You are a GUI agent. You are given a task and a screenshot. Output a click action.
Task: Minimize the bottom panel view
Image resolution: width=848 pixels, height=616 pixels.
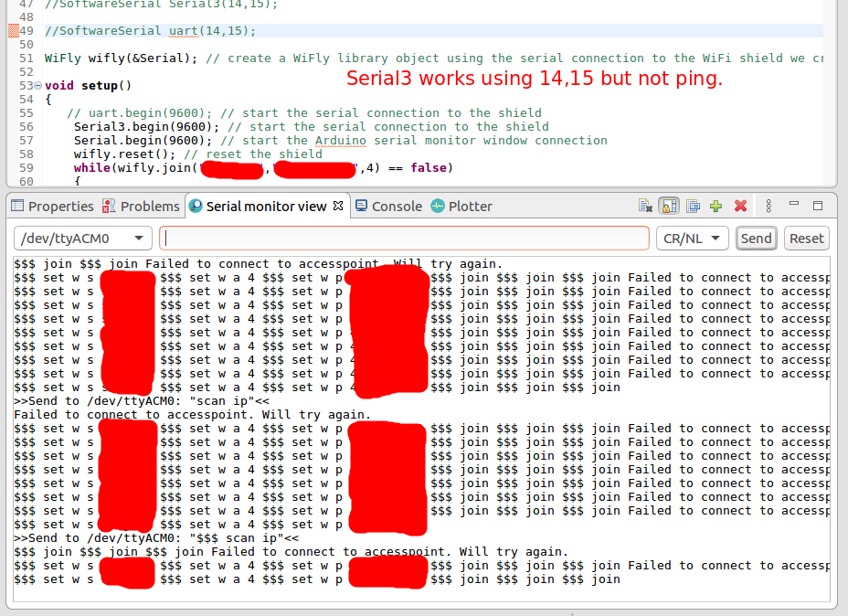coord(794,207)
